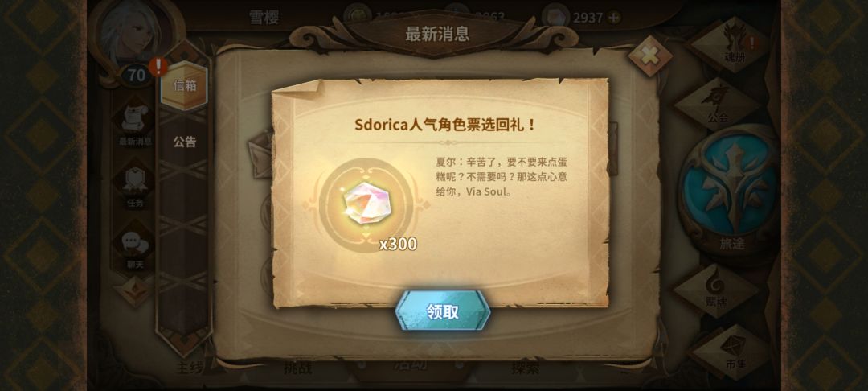Add crystals with plus beside 2937
The width and height of the screenshot is (868, 391).
614,18
